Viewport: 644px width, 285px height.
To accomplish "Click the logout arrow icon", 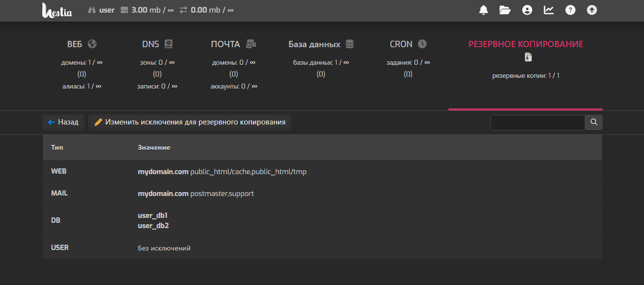I will point(591,10).
